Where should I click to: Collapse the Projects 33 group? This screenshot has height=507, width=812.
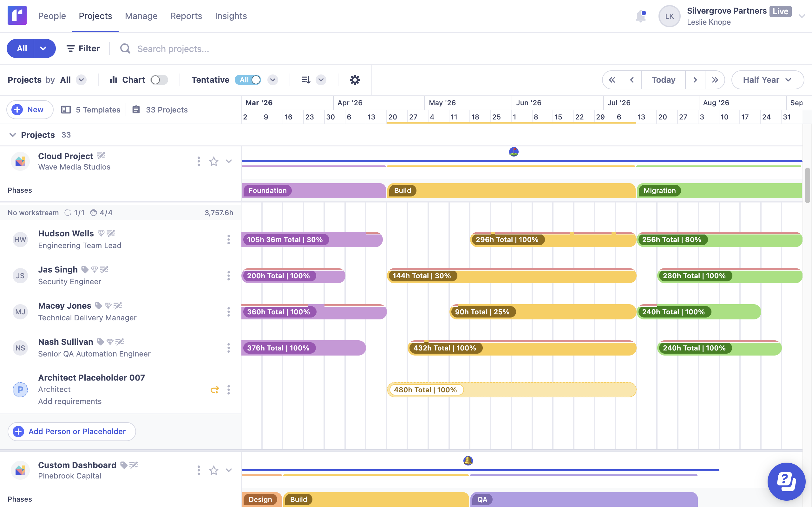tap(13, 135)
